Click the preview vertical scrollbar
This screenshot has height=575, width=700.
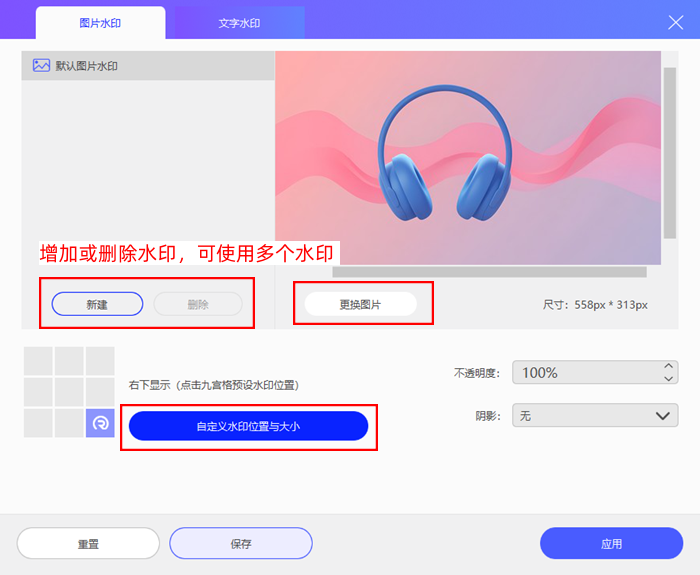click(670, 153)
